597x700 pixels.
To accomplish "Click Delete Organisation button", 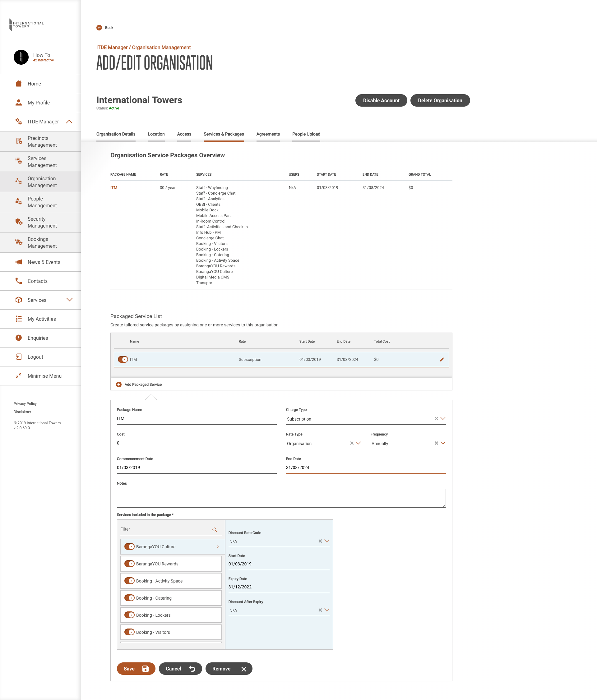I will point(440,100).
